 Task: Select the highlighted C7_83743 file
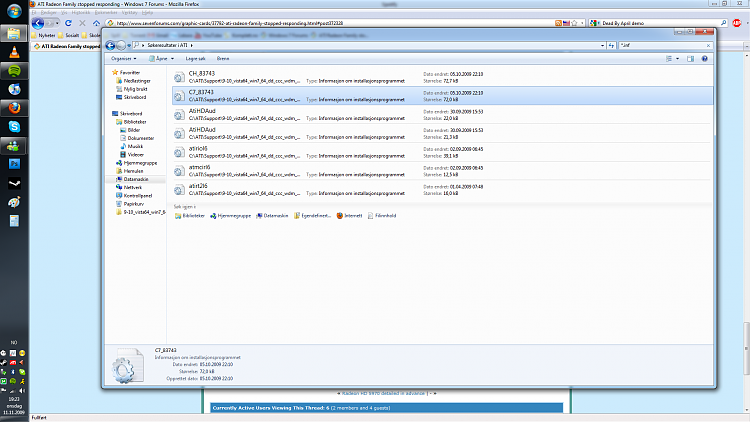(442, 96)
